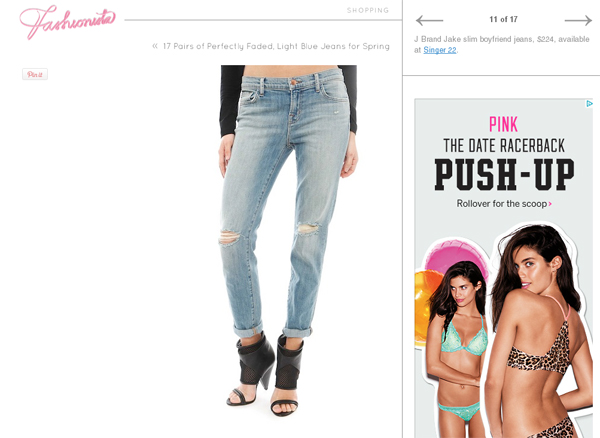The height and width of the screenshot is (438, 600).
Task: Click the model in leopard print bra
Action: coord(535,331)
